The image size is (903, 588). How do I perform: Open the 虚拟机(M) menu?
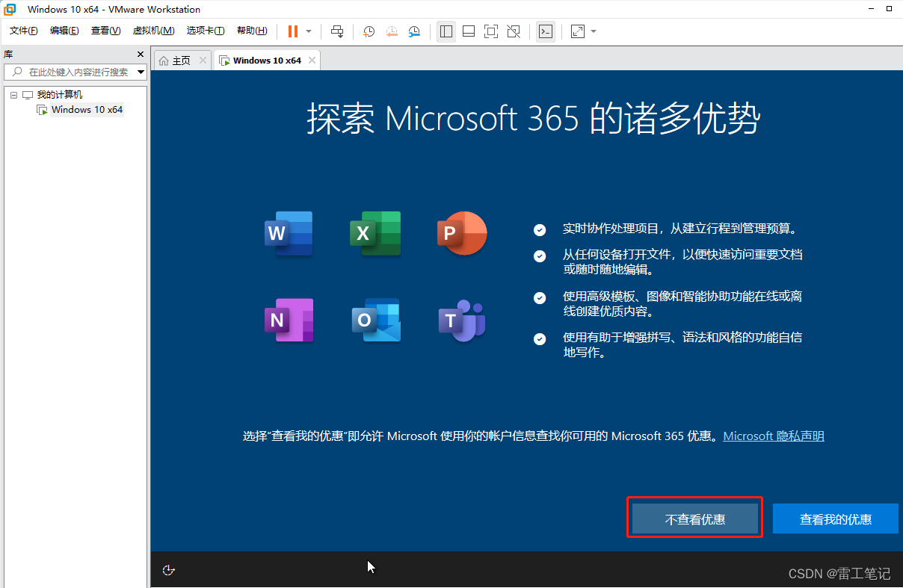pyautogui.click(x=153, y=31)
